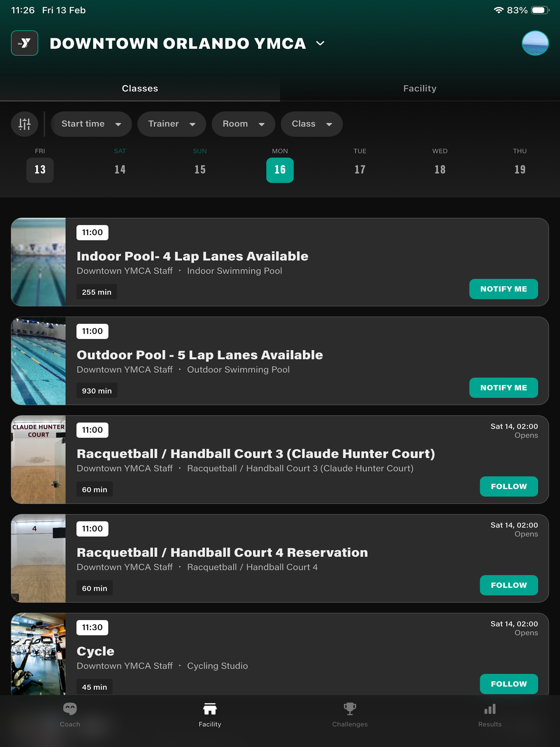Tap the Wi-Fi status icon
The width and height of the screenshot is (560, 747).
(498, 10)
